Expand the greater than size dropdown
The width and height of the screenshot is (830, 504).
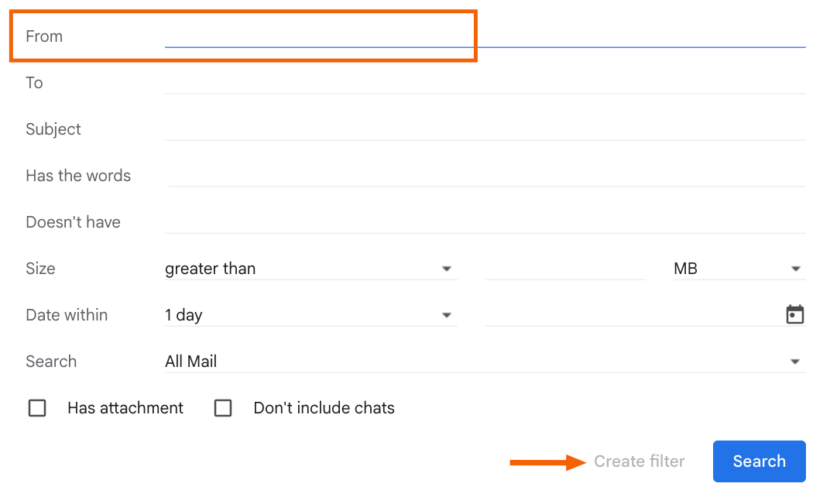tap(310, 269)
